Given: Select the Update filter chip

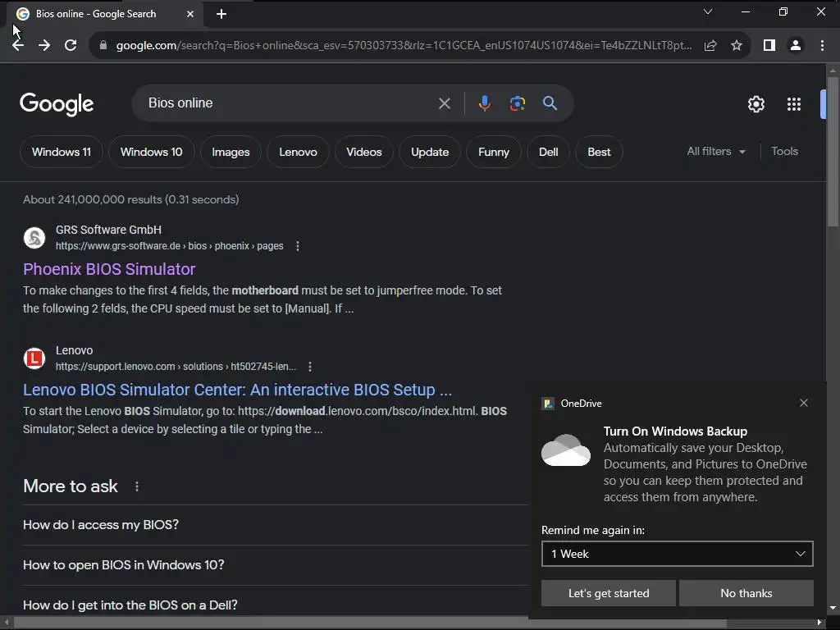Looking at the screenshot, I should click(x=430, y=152).
